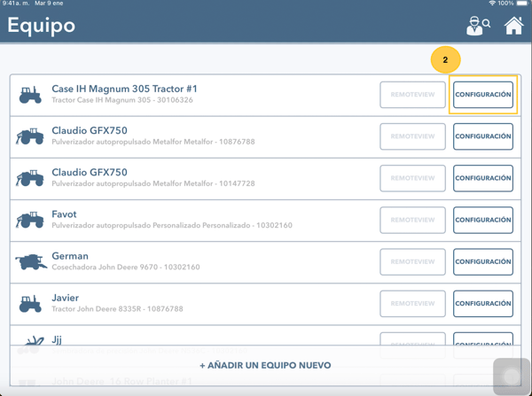Screen dimensions: 532x396
Task: Select Claudio GFX750 title above serial 10147728
Action: (90, 172)
